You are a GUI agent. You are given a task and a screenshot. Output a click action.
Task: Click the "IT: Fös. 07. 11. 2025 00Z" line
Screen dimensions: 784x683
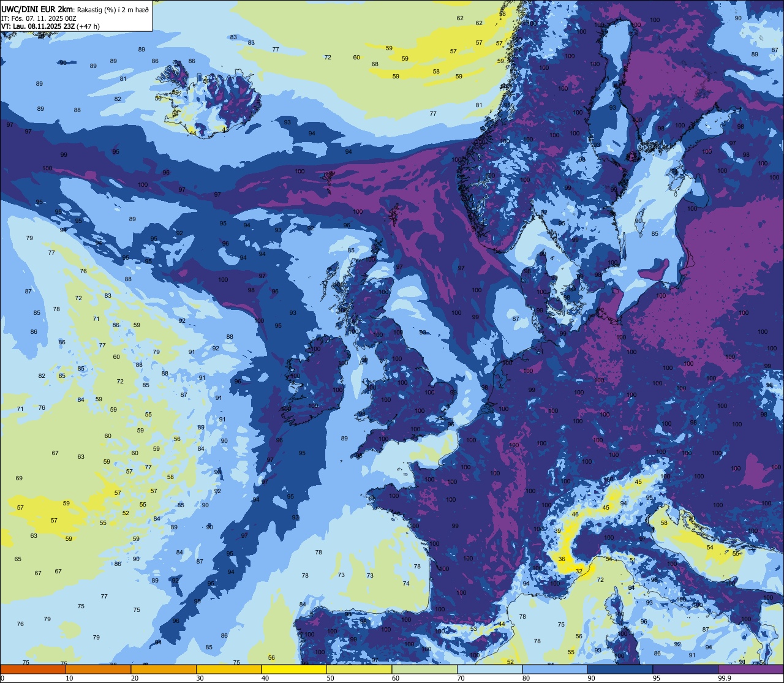39,18
